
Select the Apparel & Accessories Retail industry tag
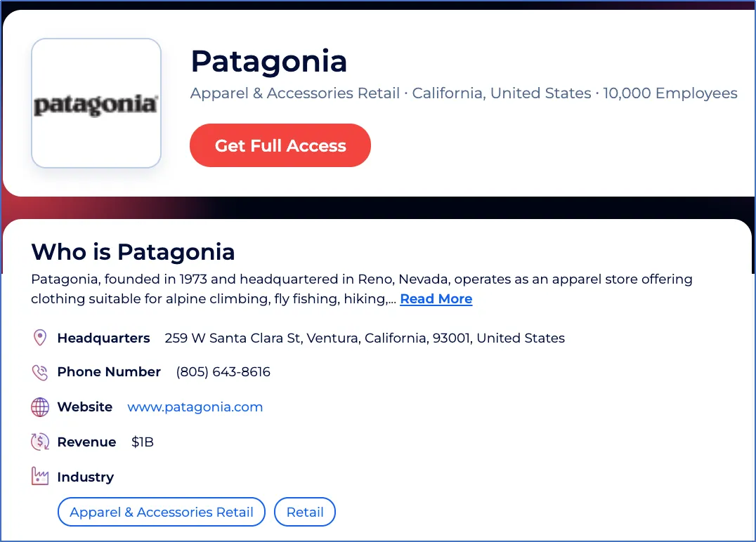161,512
